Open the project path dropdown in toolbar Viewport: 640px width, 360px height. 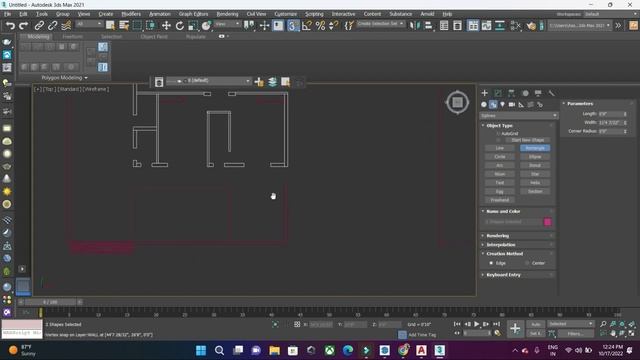579,25
